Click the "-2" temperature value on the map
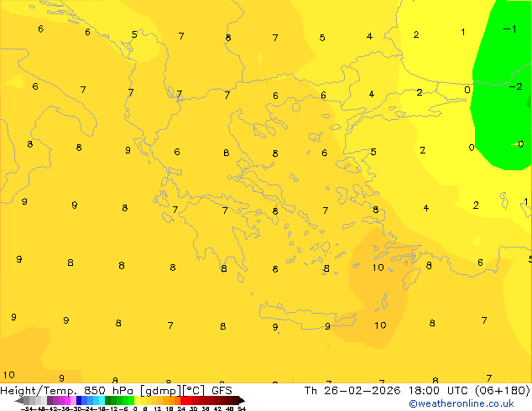 pyautogui.click(x=515, y=86)
